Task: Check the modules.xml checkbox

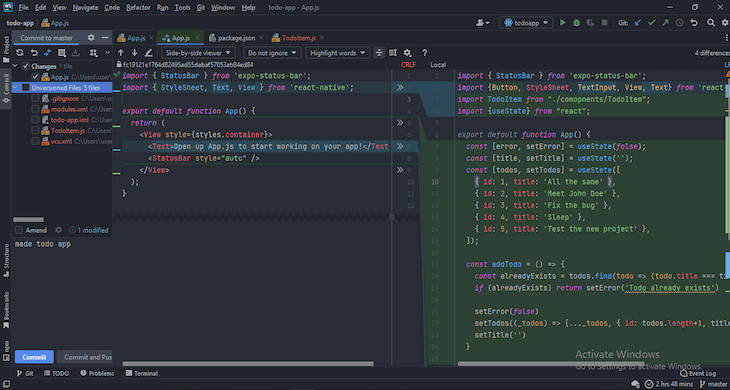Action: (x=35, y=109)
